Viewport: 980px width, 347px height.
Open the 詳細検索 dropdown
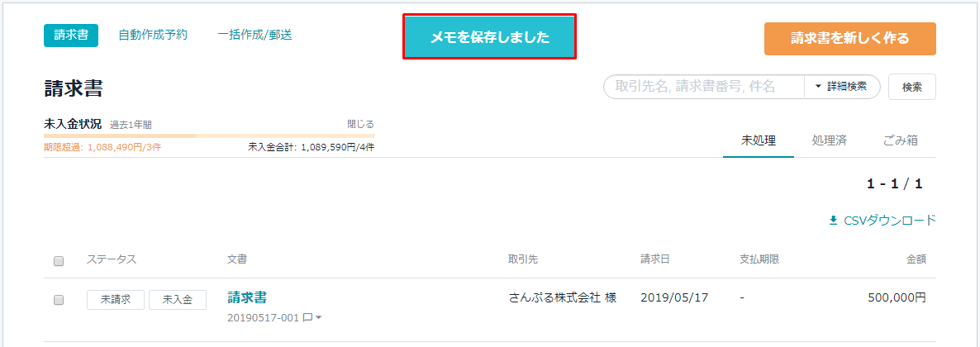click(x=842, y=87)
